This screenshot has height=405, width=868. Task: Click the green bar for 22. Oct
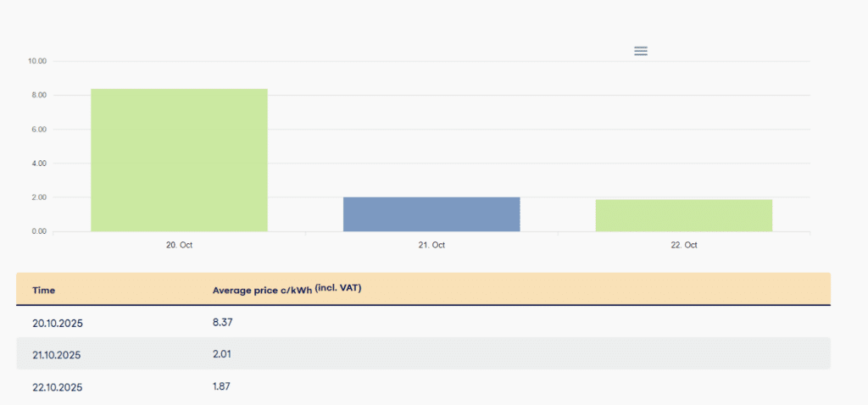coord(683,215)
